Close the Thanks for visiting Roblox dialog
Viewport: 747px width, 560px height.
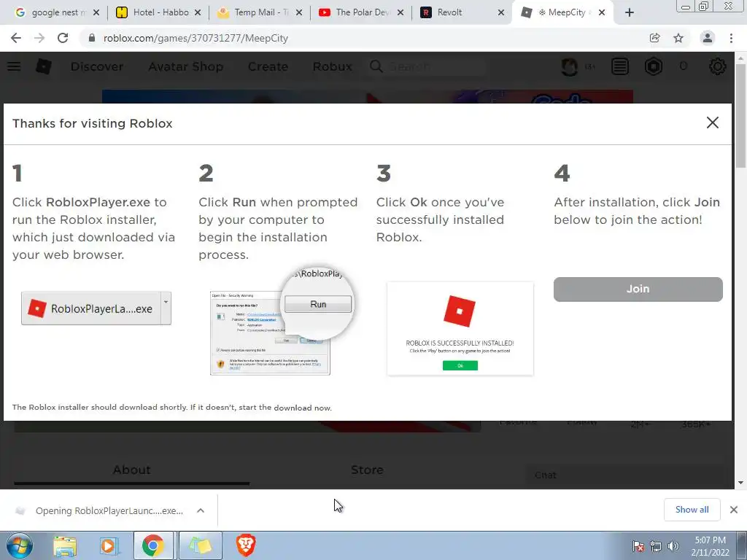click(x=713, y=122)
